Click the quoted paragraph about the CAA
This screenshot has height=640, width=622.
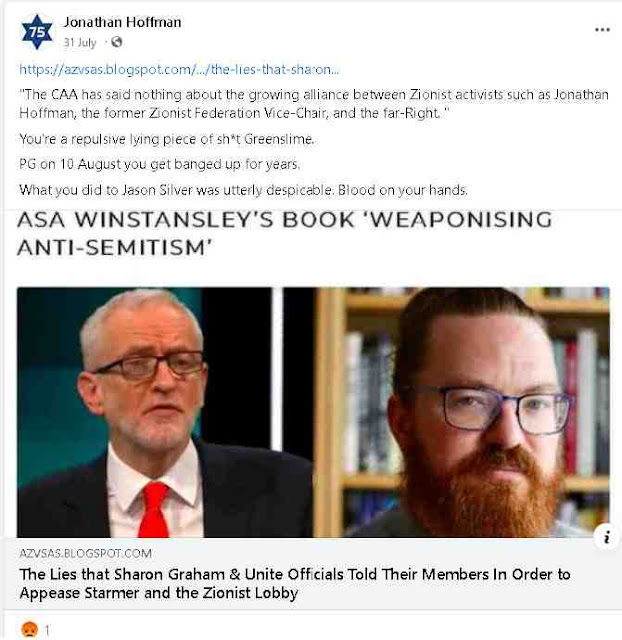point(314,104)
